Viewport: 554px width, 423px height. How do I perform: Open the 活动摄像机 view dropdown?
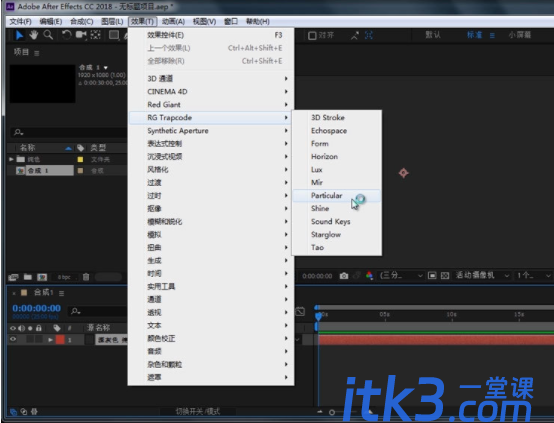[483, 275]
